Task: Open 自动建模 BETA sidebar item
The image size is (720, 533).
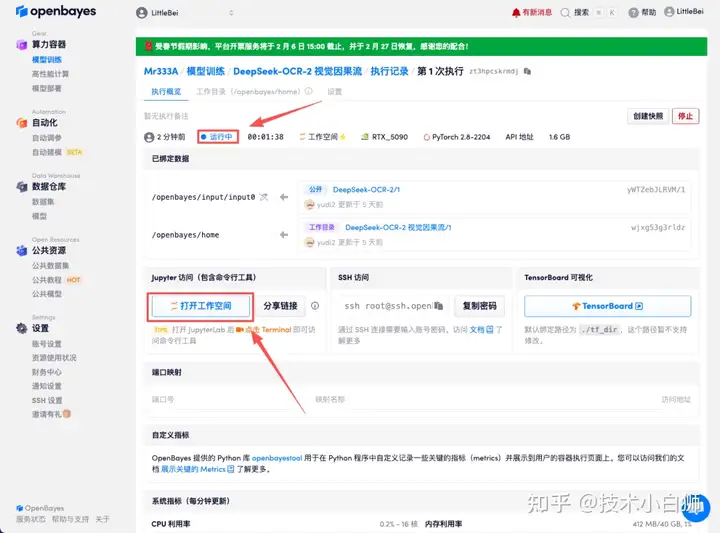Action: click(x=57, y=152)
